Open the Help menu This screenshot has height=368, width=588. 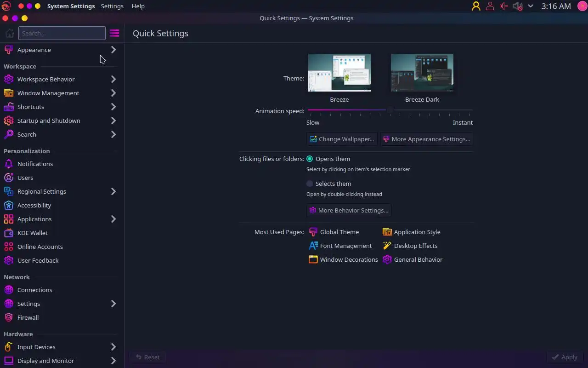coord(138,6)
